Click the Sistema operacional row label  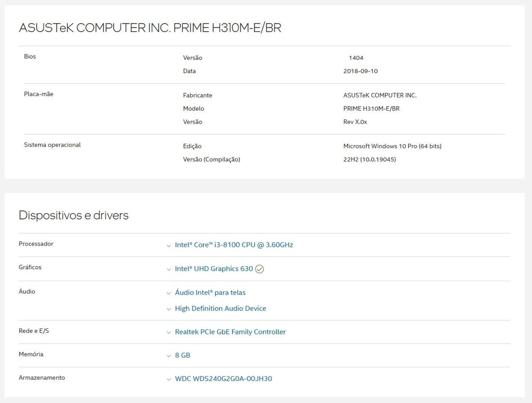52,145
